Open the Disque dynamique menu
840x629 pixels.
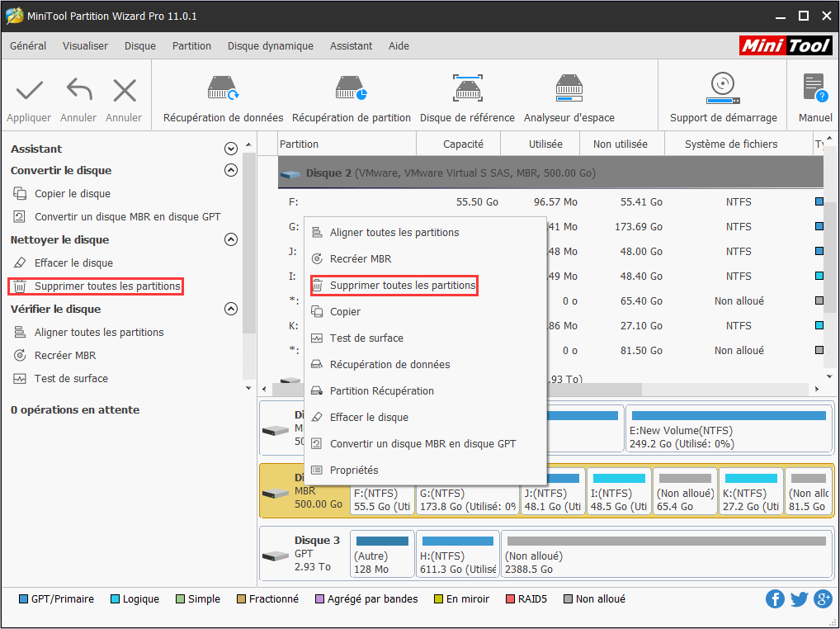[271, 46]
